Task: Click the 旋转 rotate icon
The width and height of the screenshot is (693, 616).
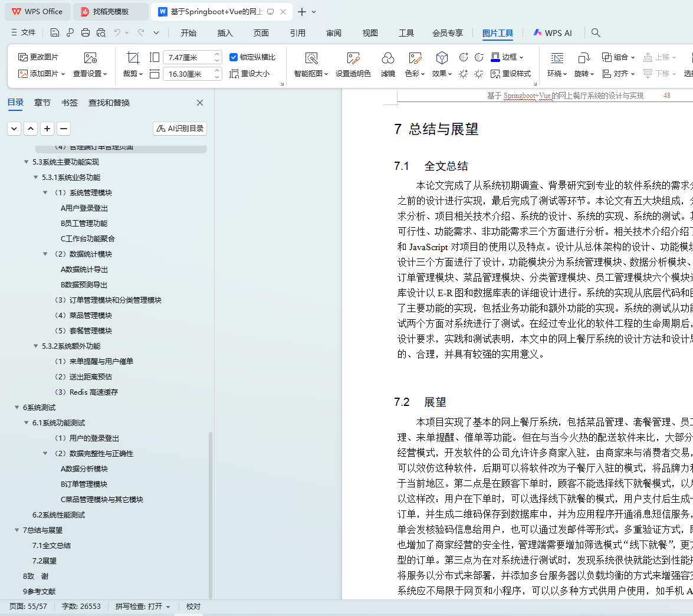Action: (x=584, y=58)
